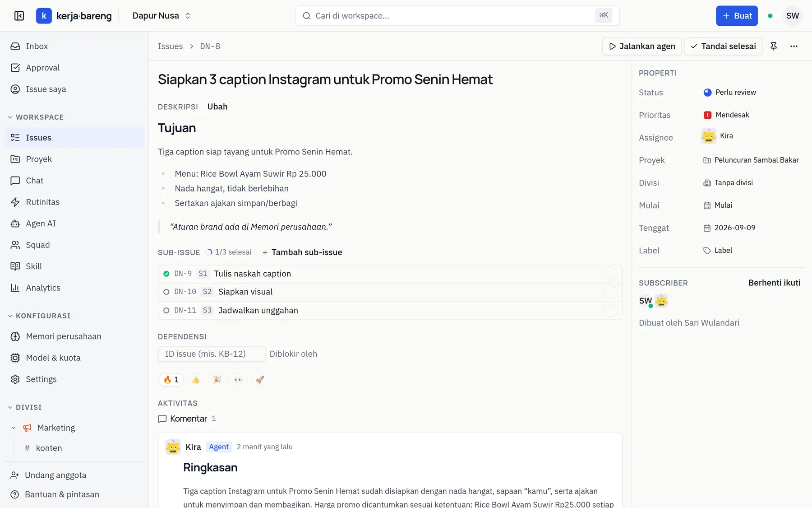Viewport: 812px width, 508px height.
Task: Open the Squad people entry
Action: click(x=74, y=245)
